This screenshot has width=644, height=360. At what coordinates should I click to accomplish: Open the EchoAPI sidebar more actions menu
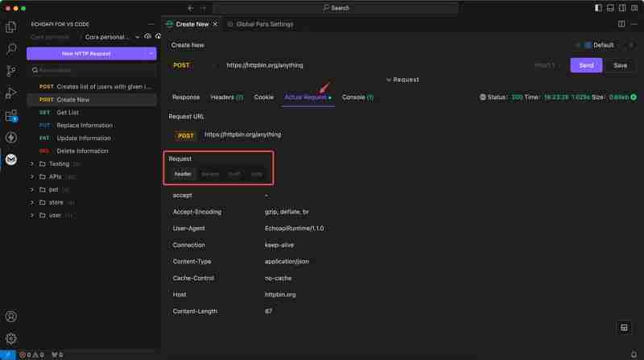coord(151,24)
